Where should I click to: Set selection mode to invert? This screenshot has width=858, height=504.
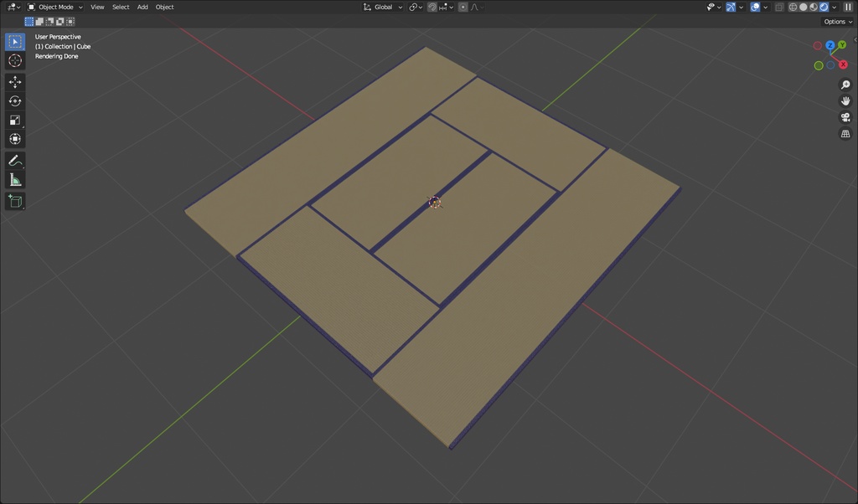click(x=60, y=21)
